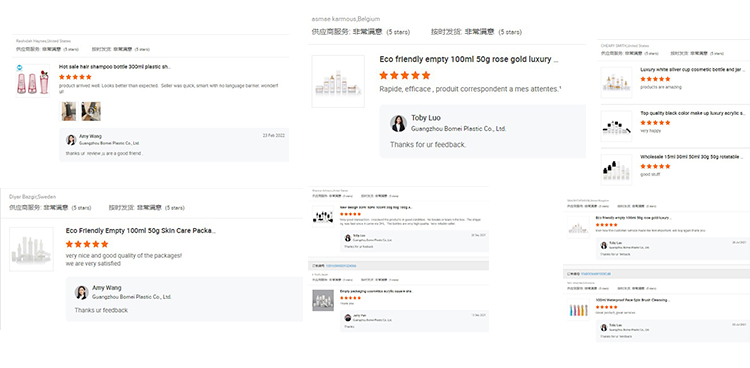Select 'products are amazing' review text
Image resolution: width=750 pixels, height=368 pixels.
coord(661,87)
